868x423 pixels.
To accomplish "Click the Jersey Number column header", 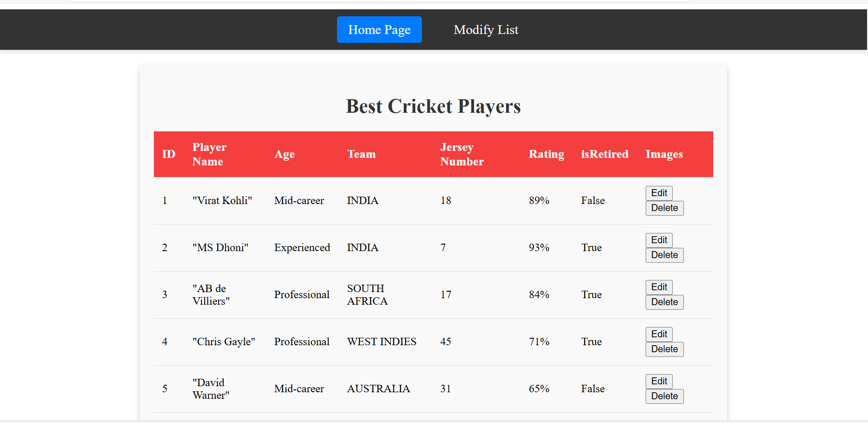I will click(x=462, y=154).
